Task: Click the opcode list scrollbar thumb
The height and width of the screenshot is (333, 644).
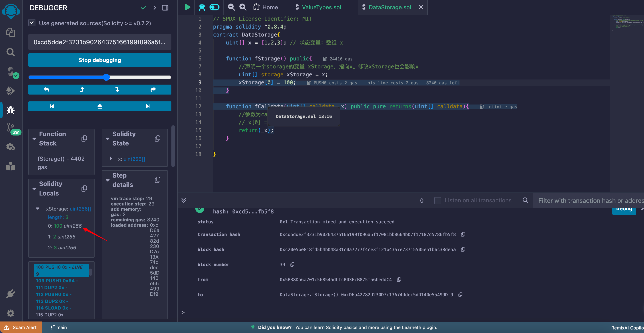Action: point(91,272)
